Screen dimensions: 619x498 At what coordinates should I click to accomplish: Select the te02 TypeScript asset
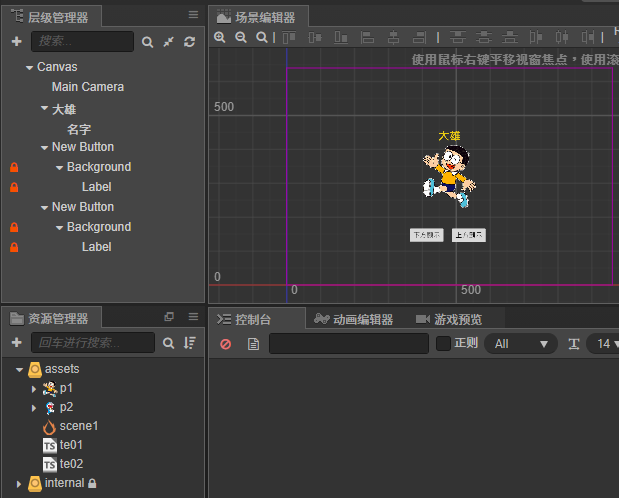[63, 464]
